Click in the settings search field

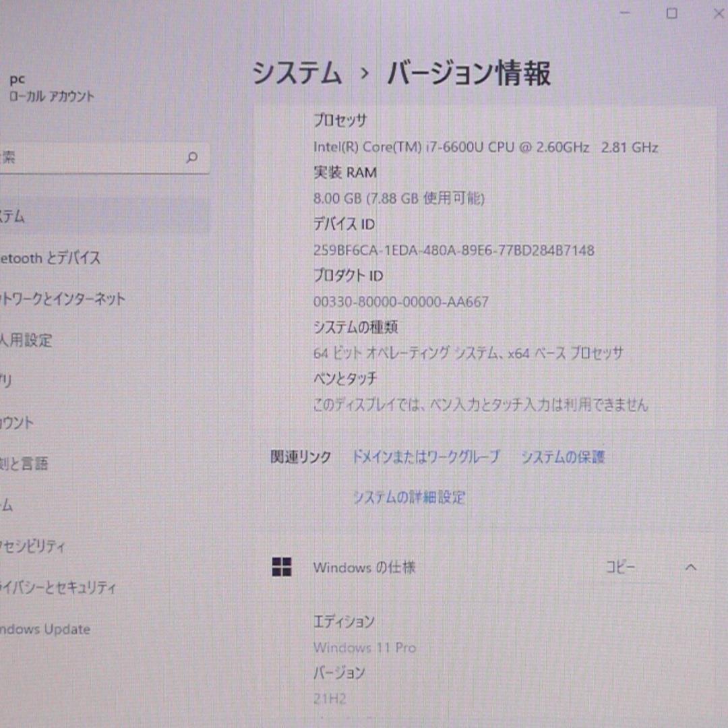(x=104, y=158)
